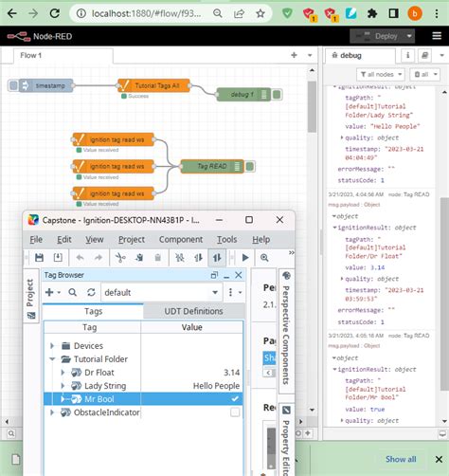Toggle the Tag READ debug node output
449x476 pixels.
click(x=250, y=167)
